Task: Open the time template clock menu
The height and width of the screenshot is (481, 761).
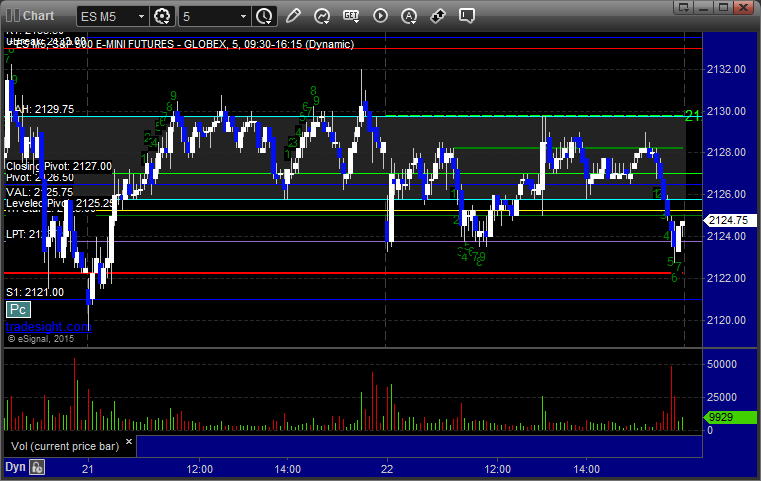Action: (x=265, y=16)
